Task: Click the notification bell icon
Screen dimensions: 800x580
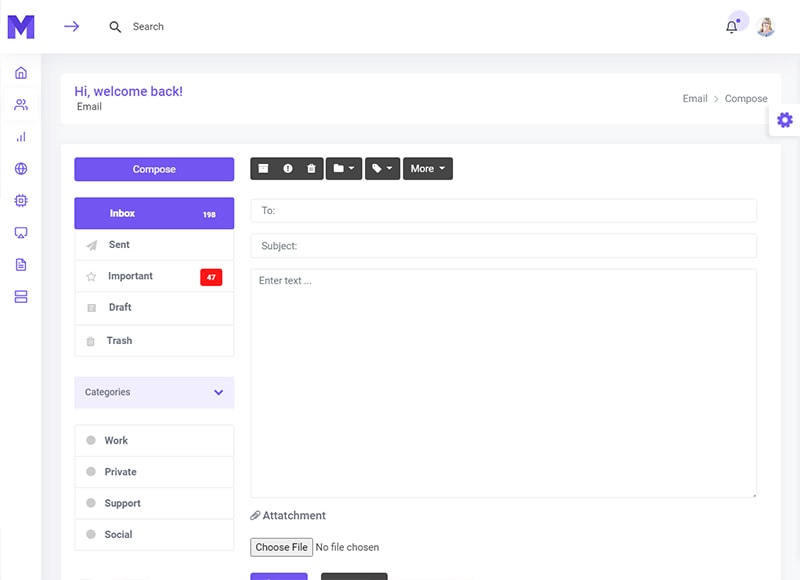Action: tap(731, 27)
